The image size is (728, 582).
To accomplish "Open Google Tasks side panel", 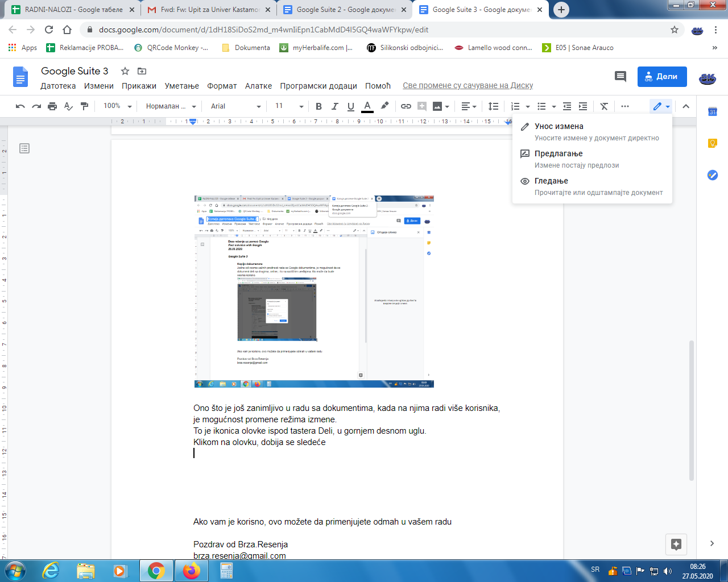I will 713,175.
